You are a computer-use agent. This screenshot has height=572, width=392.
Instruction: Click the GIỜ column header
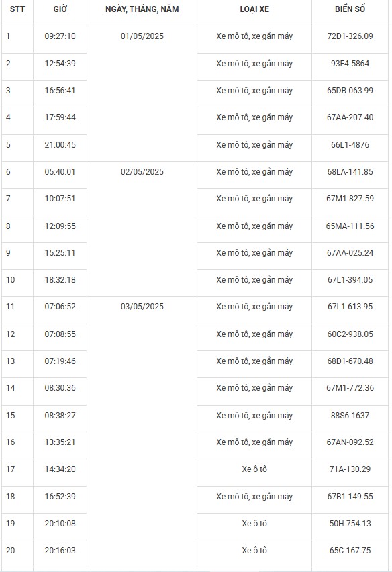(x=60, y=9)
